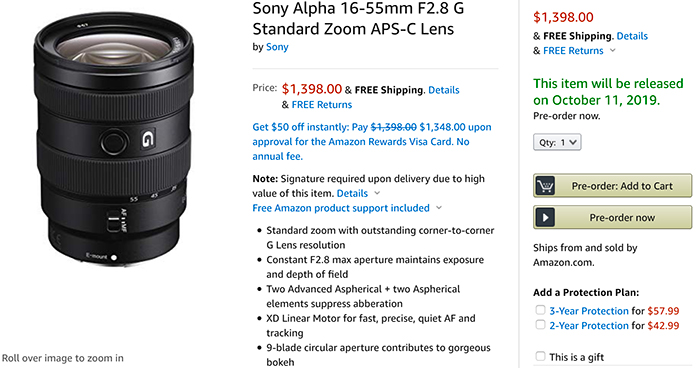The image size is (700, 368).
Task: Expand the signature required Details chevron
Action: click(x=377, y=193)
